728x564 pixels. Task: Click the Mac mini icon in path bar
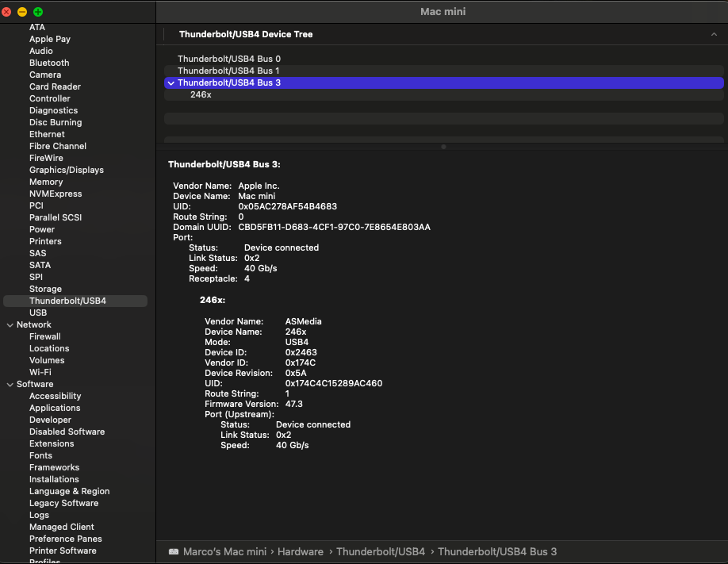coord(174,551)
